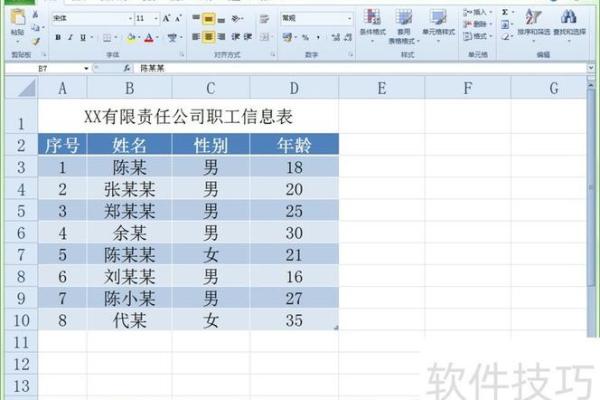Click the Fill down icon
The image size is (600, 400).
pyautogui.click(x=505, y=24)
